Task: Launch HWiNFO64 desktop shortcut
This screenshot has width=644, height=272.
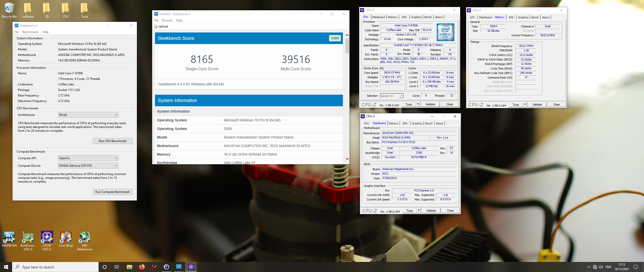Action: pyautogui.click(x=9, y=239)
